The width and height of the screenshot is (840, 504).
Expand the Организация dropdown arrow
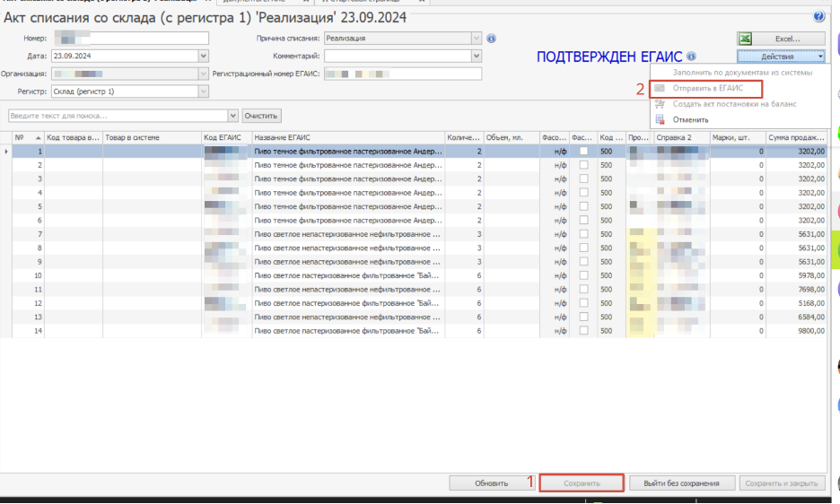203,74
